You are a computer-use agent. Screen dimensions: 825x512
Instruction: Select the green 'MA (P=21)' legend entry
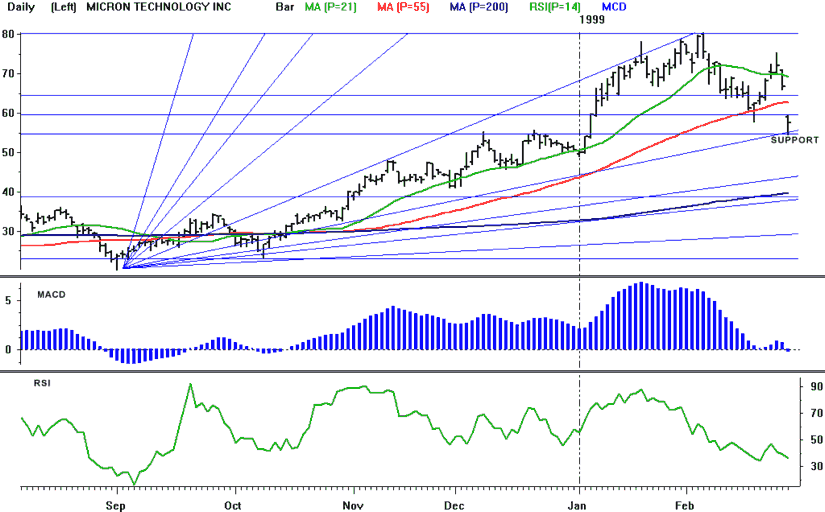[330, 7]
